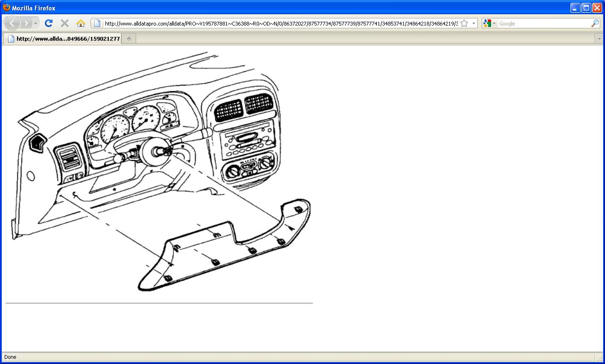
Task: Bookmark this page with the star
Action: [x=464, y=23]
